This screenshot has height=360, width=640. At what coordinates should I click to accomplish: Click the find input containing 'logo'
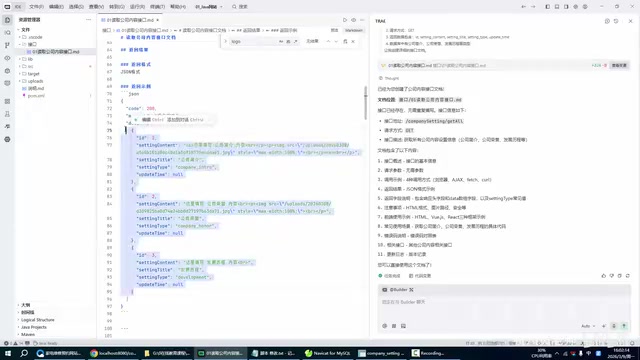tap(253, 41)
